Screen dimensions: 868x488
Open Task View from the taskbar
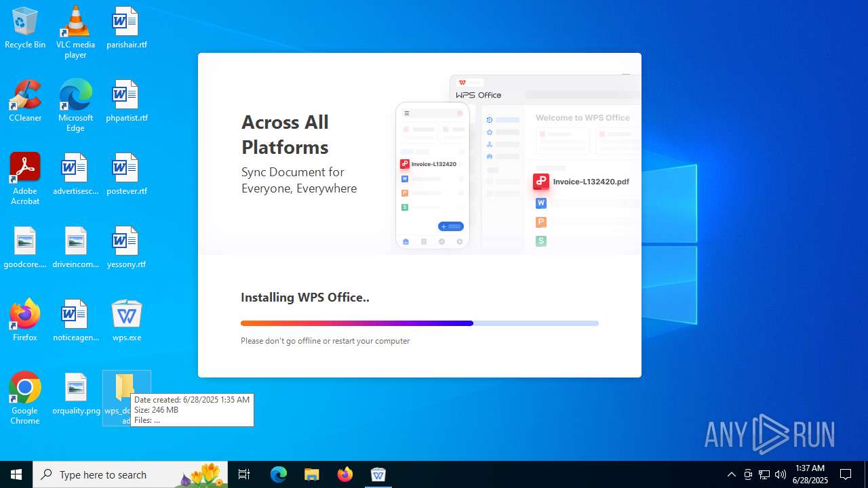[244, 474]
